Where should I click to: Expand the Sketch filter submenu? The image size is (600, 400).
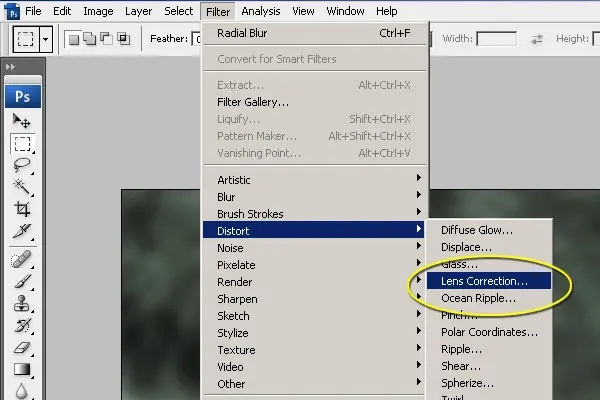point(314,316)
